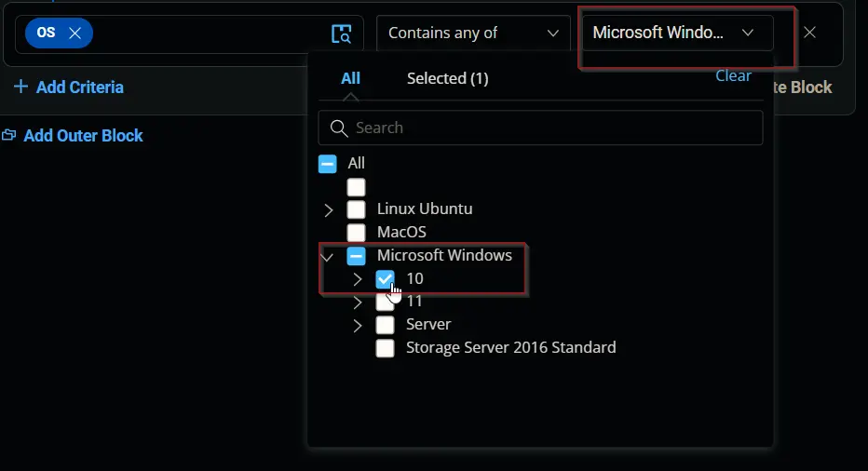The height and width of the screenshot is (471, 868).
Task: Focus the Search input field
Action: point(540,128)
